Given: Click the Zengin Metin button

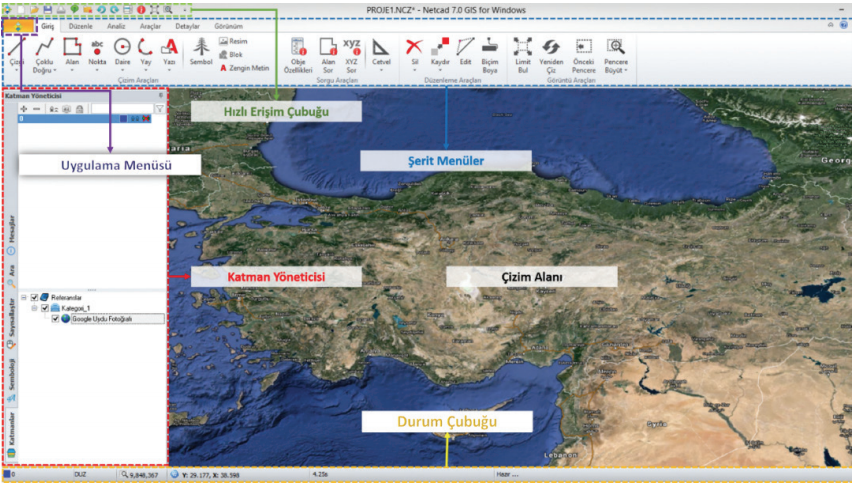Looking at the screenshot, I should coord(244,68).
